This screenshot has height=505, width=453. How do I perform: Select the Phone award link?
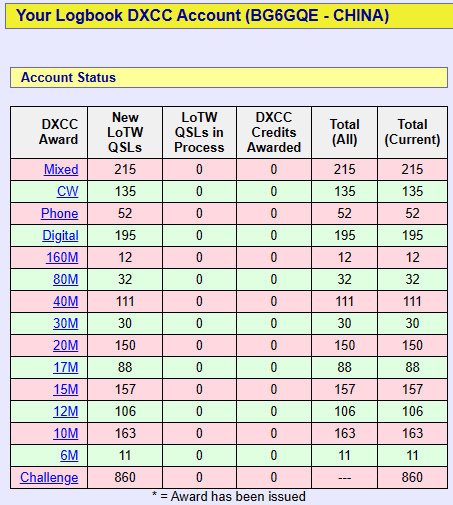(59, 213)
